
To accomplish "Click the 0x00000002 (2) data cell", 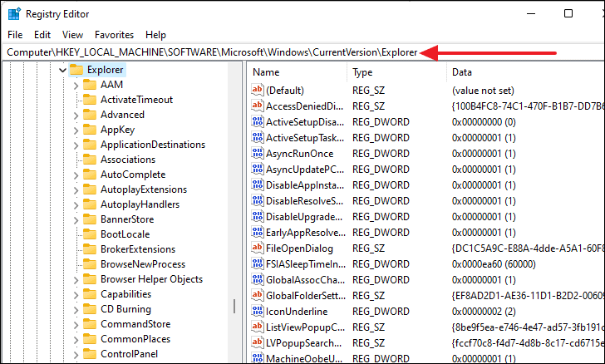I will (484, 312).
